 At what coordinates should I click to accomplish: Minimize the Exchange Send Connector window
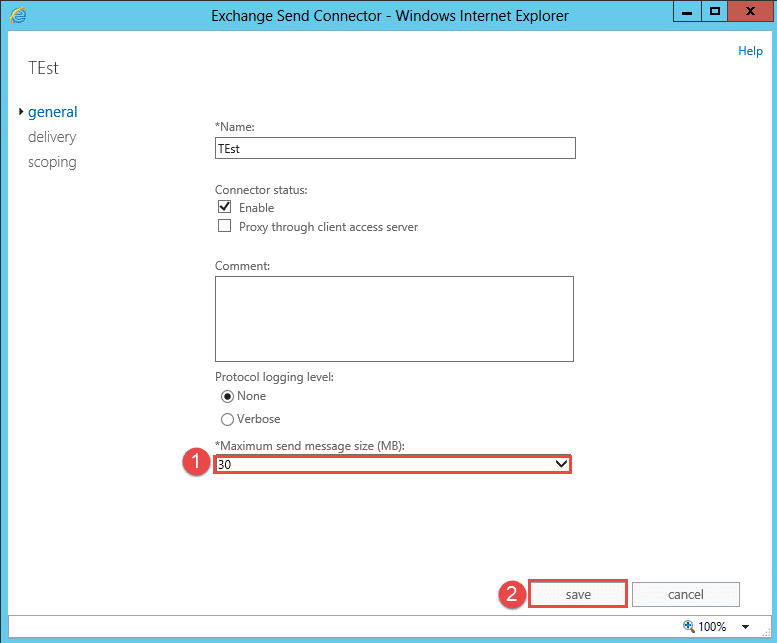pos(687,11)
